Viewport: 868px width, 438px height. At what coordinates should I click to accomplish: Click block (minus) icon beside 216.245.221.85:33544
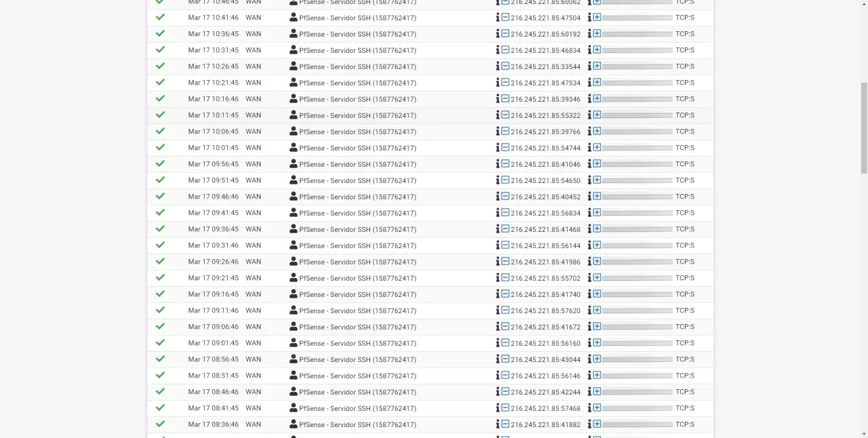[505, 66]
